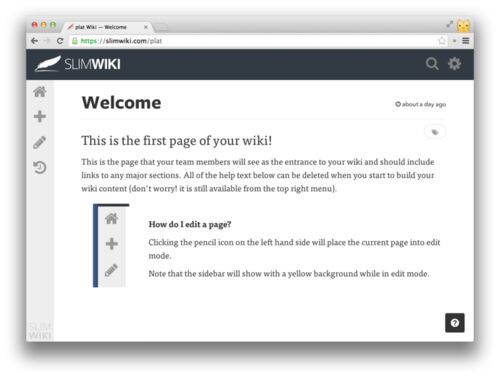Viewport: 500px width, 378px height.
Task: Click the Welcome page title
Action: (x=122, y=102)
